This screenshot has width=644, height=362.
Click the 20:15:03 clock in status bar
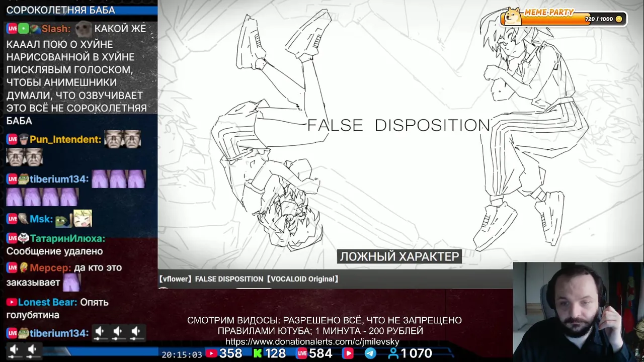click(x=182, y=354)
